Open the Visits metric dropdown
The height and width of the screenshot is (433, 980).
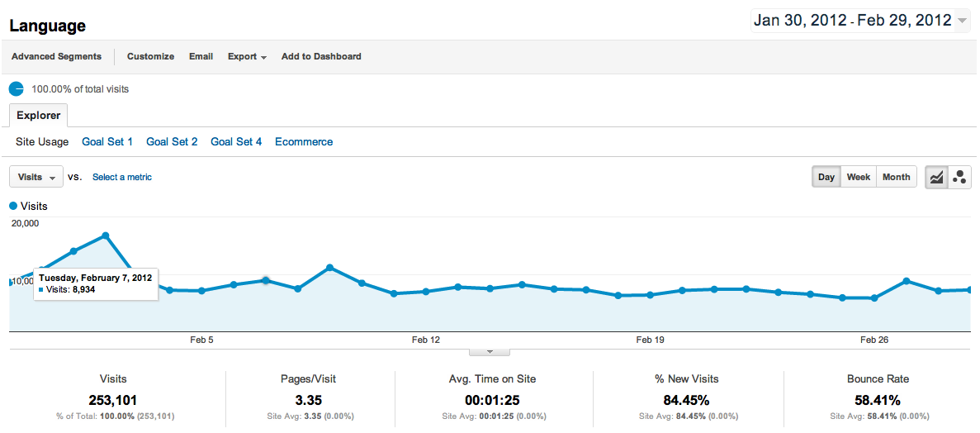point(36,177)
